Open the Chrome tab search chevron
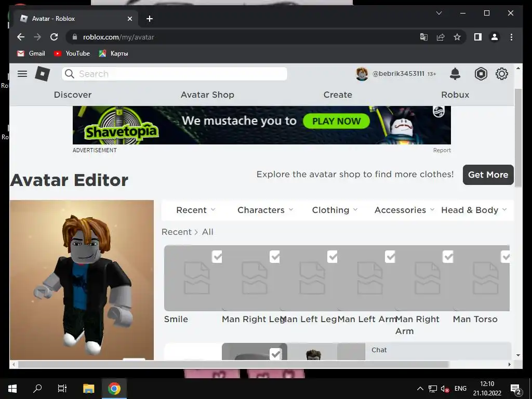 [438, 13]
